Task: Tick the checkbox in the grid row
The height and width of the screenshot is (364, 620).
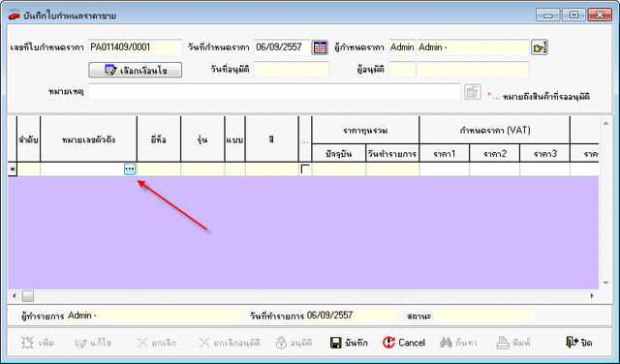Action: tap(305, 169)
